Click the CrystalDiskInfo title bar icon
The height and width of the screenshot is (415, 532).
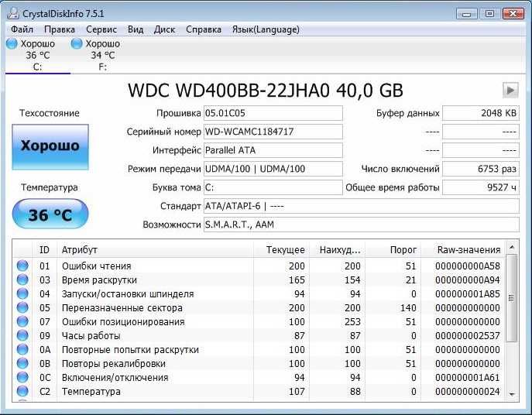coord(13,14)
